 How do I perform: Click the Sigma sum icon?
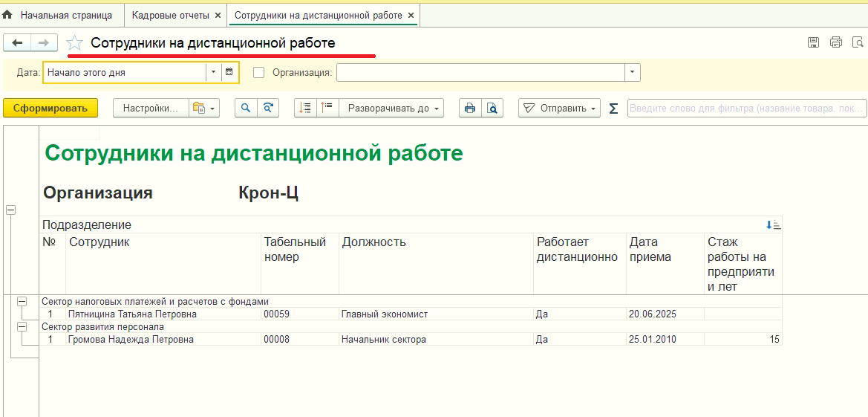click(x=613, y=109)
